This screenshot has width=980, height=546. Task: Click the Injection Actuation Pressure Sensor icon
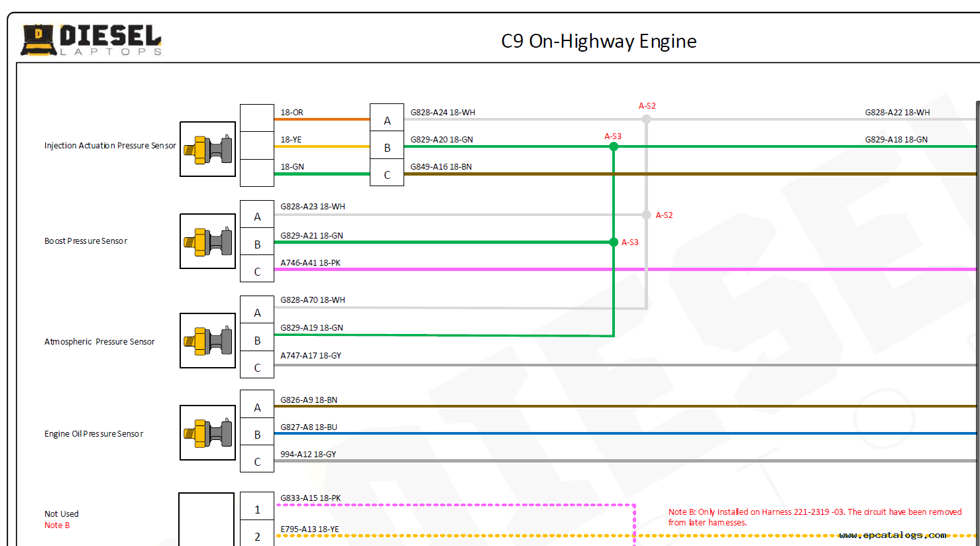pyautogui.click(x=207, y=149)
